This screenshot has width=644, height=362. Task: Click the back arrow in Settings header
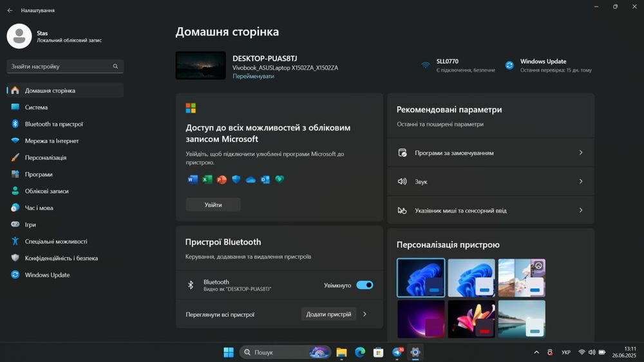point(10,10)
